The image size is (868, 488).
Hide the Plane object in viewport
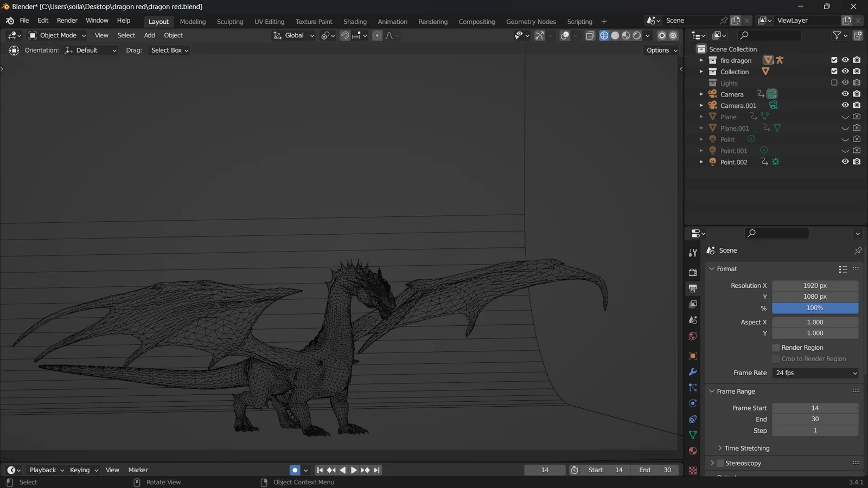point(845,116)
